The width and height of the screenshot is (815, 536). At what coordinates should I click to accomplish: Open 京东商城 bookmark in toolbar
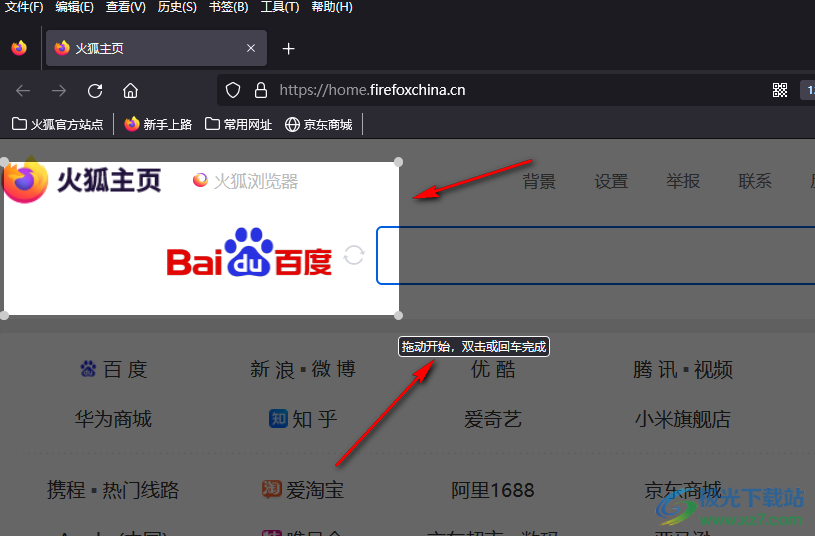(x=319, y=125)
